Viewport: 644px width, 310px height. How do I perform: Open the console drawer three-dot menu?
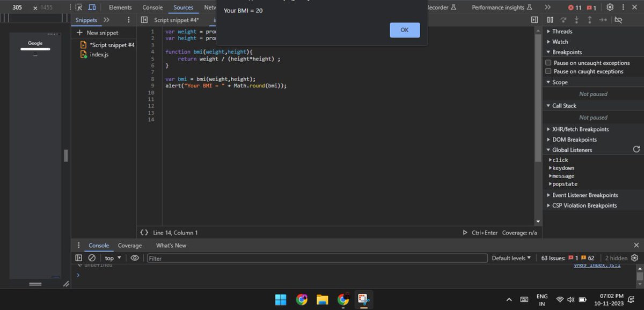(x=79, y=245)
